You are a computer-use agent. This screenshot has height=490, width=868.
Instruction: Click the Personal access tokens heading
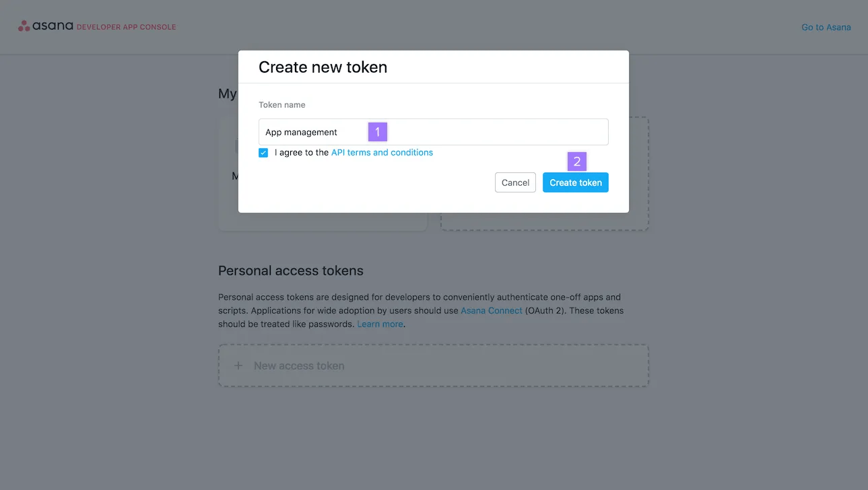coord(290,271)
